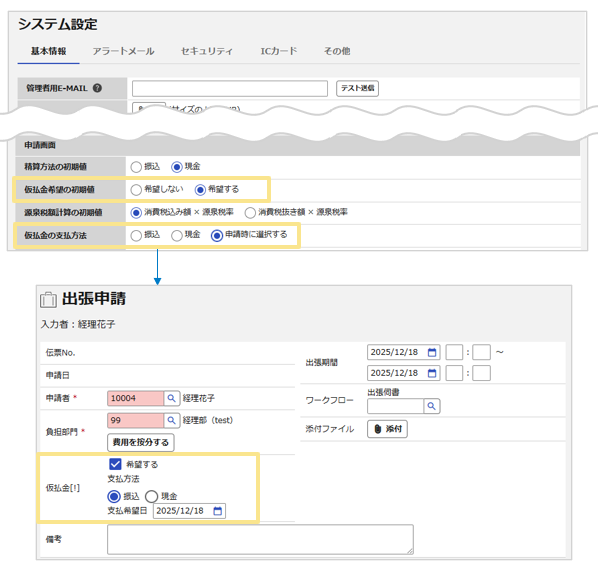Screen dimensions: 598x564
Task: Click the paperclip 添付 attach button
Action: coord(387,429)
